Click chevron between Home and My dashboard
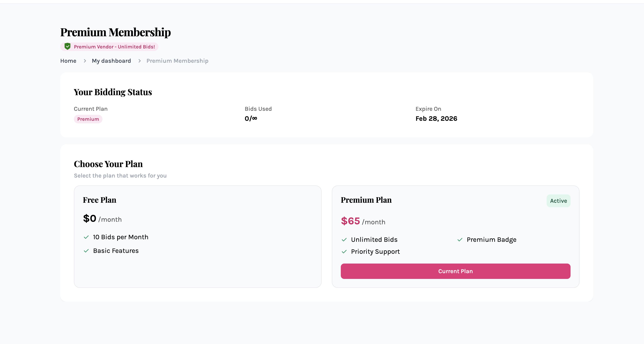This screenshot has width=644, height=344. pos(85,61)
